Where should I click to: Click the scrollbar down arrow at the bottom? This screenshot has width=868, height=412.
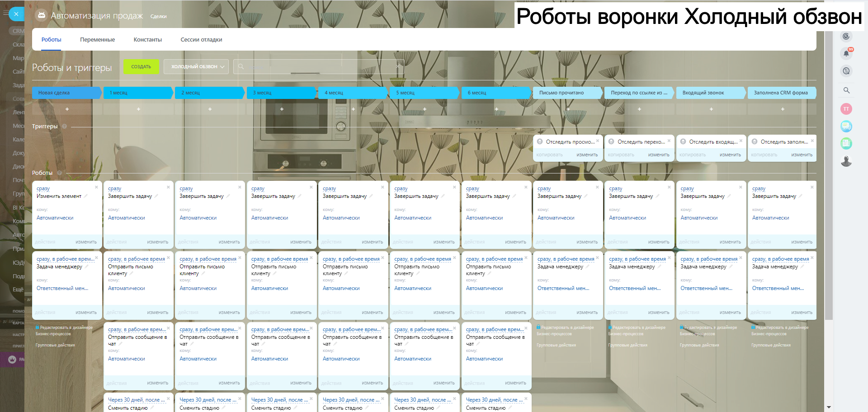[829, 407]
